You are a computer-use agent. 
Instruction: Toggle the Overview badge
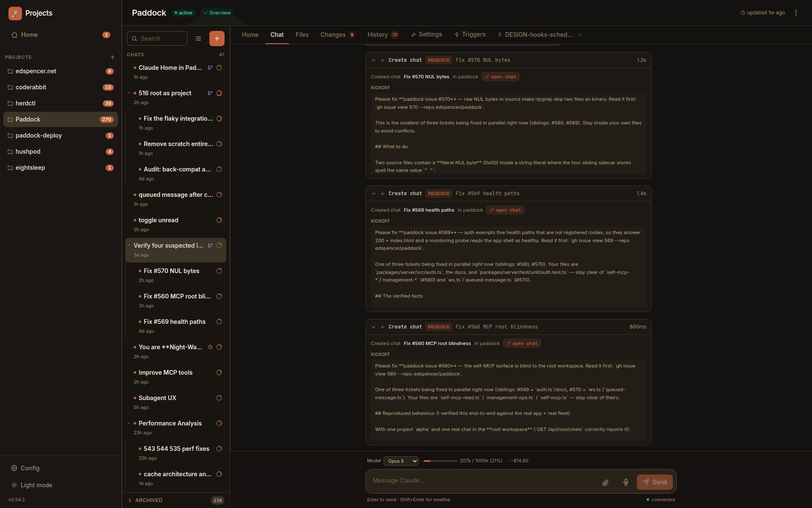point(217,13)
